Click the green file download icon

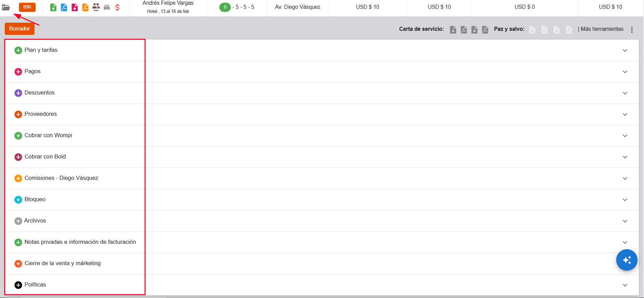click(53, 7)
